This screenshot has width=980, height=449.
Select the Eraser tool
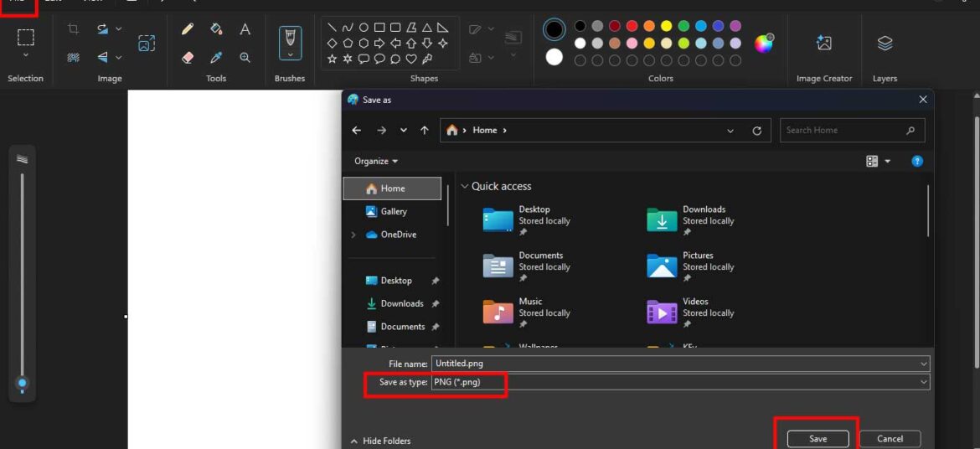pos(188,58)
